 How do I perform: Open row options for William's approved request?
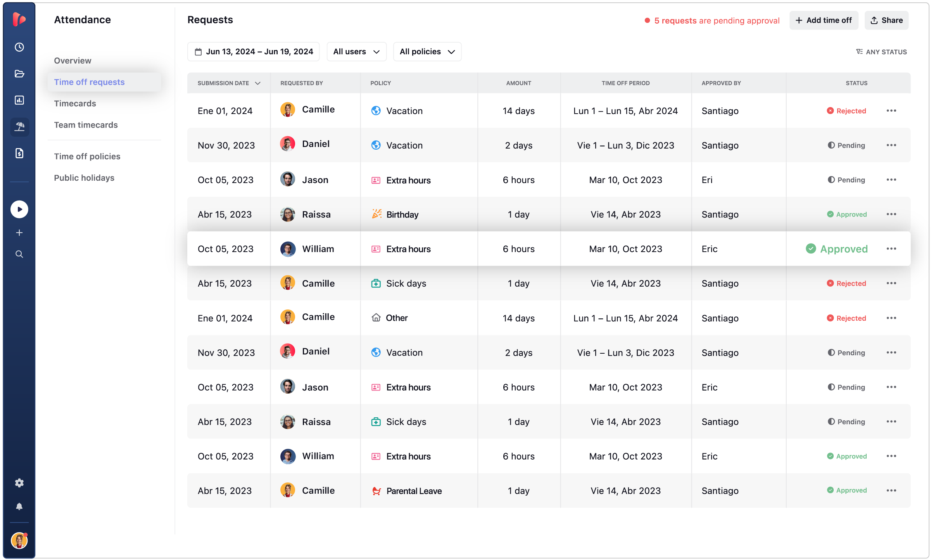coord(891,249)
